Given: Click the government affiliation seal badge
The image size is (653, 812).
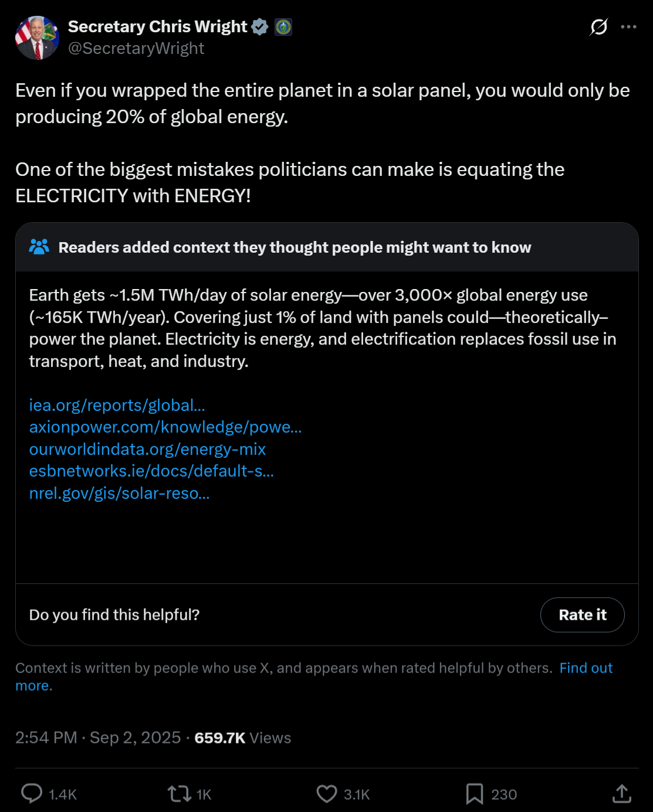Looking at the screenshot, I should coord(283,27).
